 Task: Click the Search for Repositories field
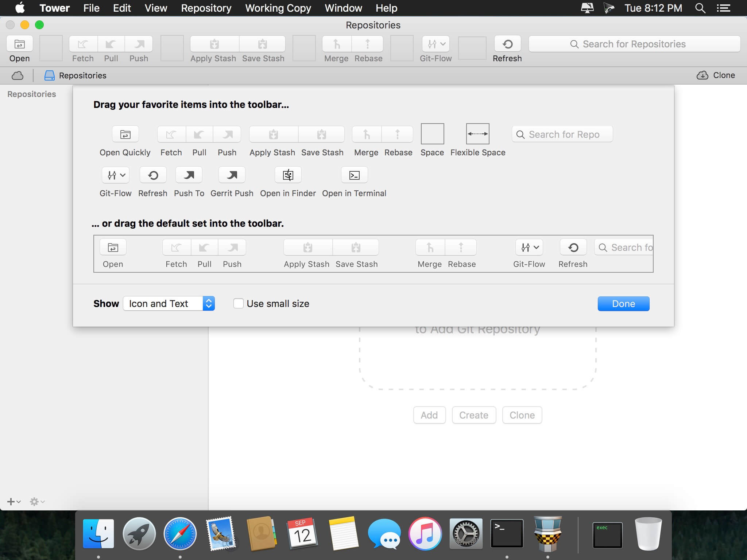pos(634,44)
